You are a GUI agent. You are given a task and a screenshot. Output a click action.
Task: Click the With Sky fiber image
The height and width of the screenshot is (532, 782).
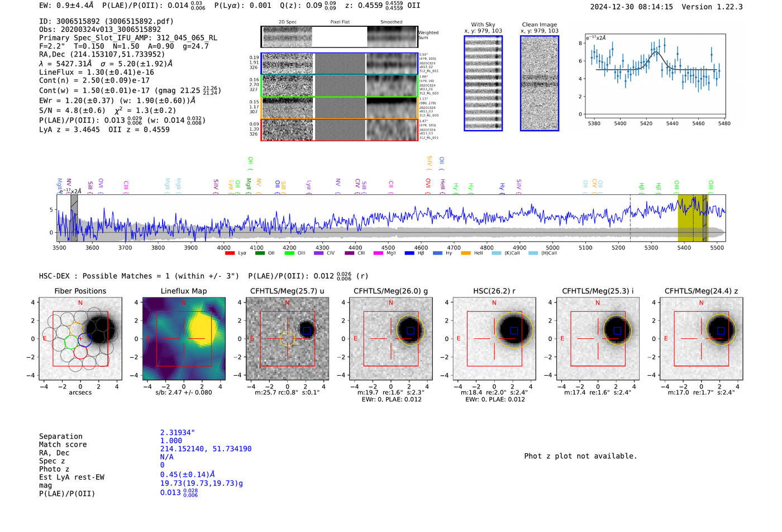point(483,83)
